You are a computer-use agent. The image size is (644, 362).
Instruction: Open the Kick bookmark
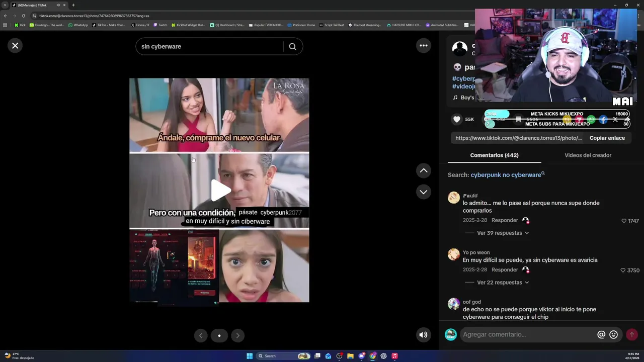tap(20, 25)
